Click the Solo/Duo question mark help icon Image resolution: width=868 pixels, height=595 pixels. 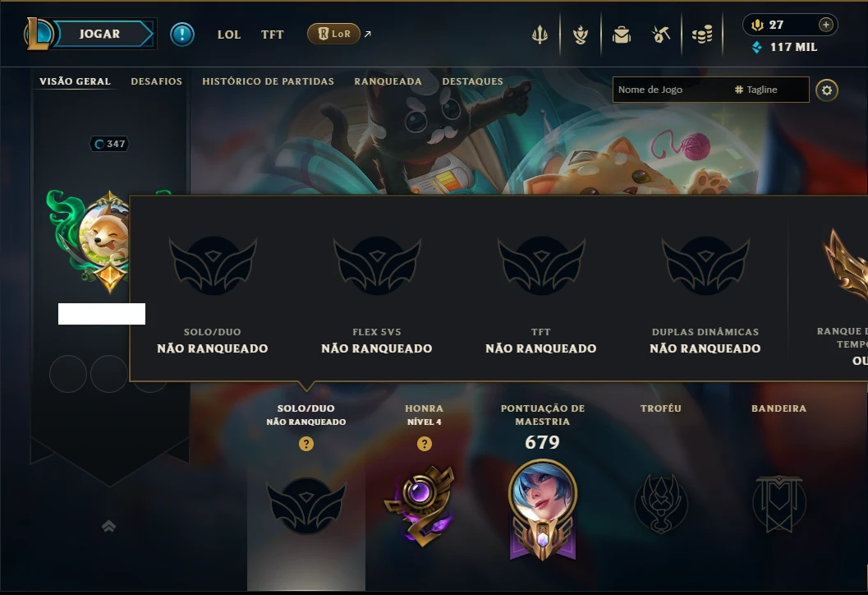click(306, 444)
